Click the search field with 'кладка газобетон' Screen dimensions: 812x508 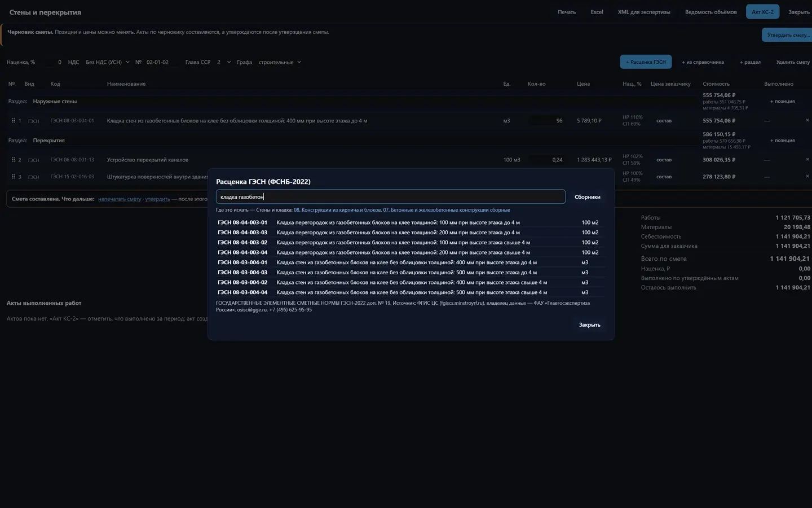coord(391,196)
